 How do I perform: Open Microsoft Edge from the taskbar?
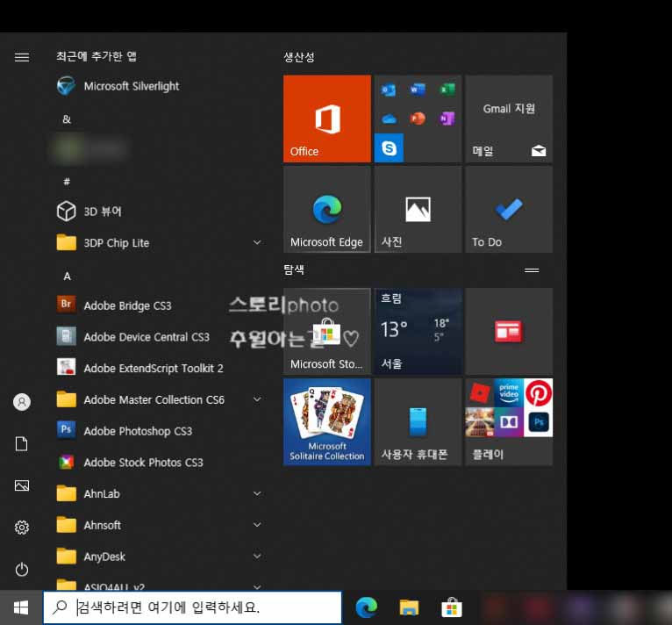[x=367, y=607]
